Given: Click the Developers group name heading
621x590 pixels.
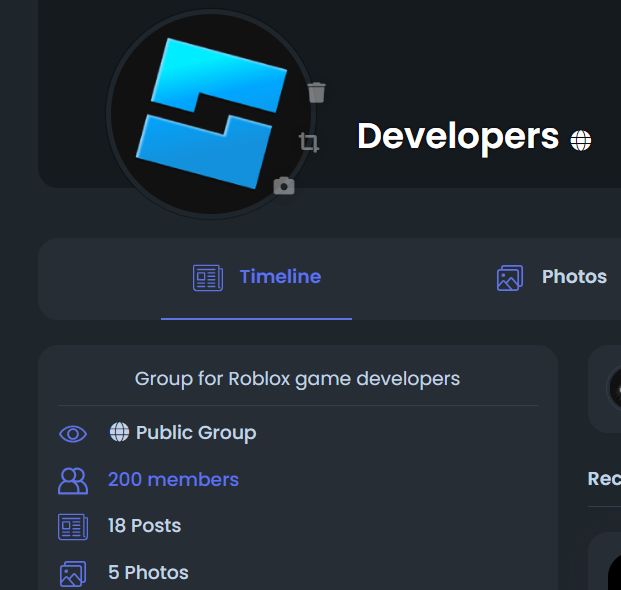Looking at the screenshot, I should point(457,137).
